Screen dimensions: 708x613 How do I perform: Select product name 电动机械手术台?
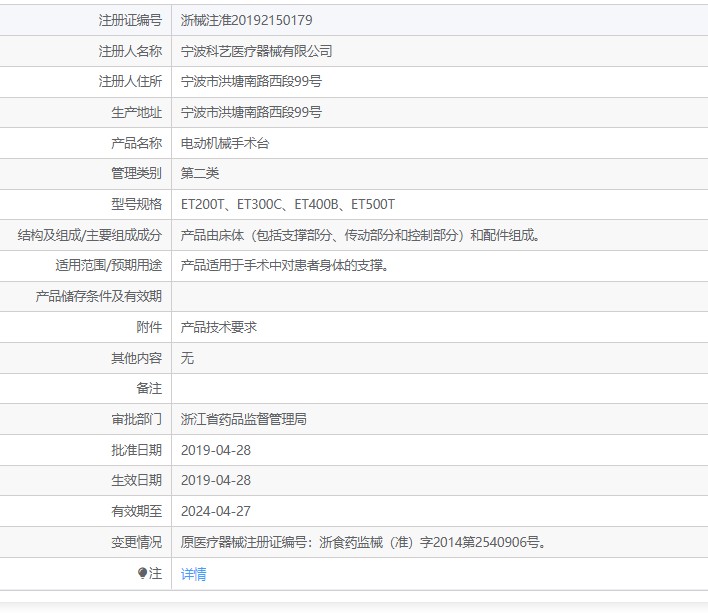(225, 143)
